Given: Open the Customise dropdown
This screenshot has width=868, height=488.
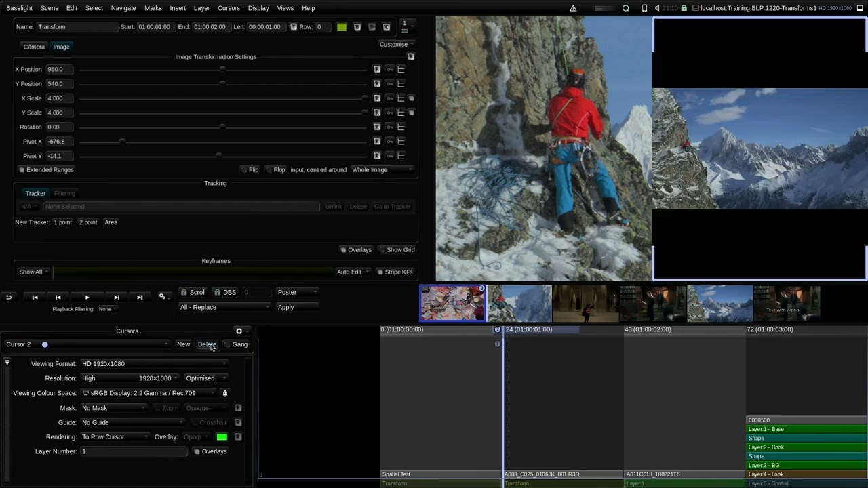Looking at the screenshot, I should [x=397, y=44].
